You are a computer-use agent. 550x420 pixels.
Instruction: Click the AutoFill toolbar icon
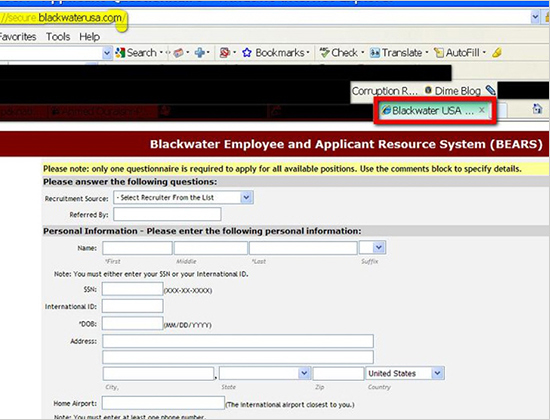pyautogui.click(x=438, y=53)
